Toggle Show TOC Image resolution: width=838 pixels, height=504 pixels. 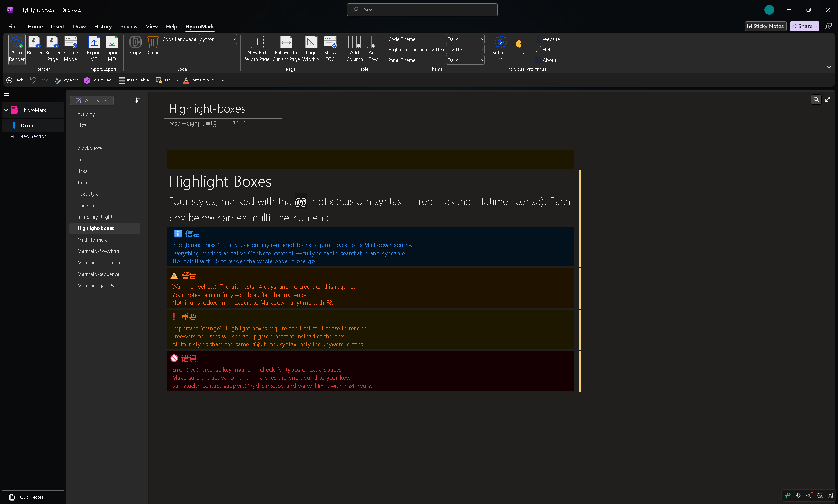tap(330, 49)
